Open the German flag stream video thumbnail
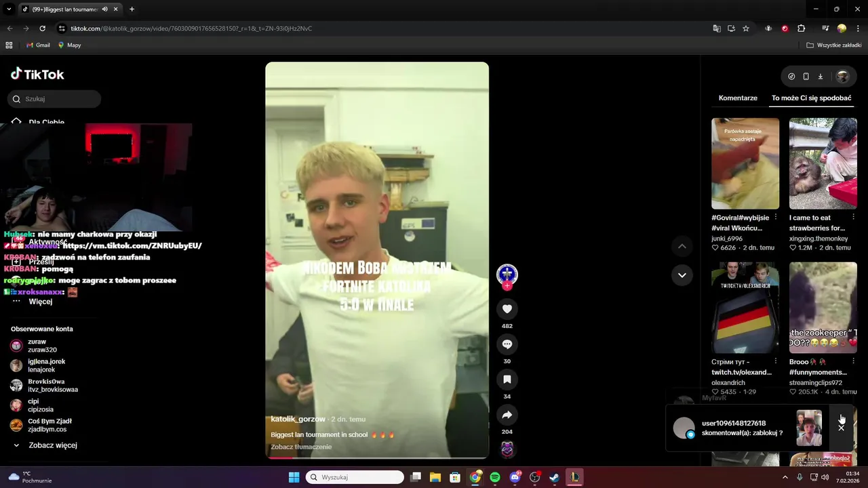Image resolution: width=868 pixels, height=488 pixels. (x=745, y=308)
